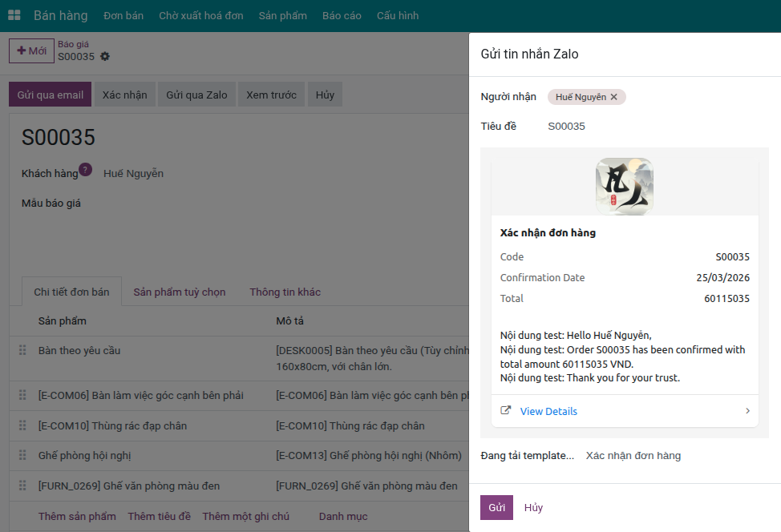Open the Sản phẩm menu
The width and height of the screenshot is (781, 532).
(x=283, y=15)
